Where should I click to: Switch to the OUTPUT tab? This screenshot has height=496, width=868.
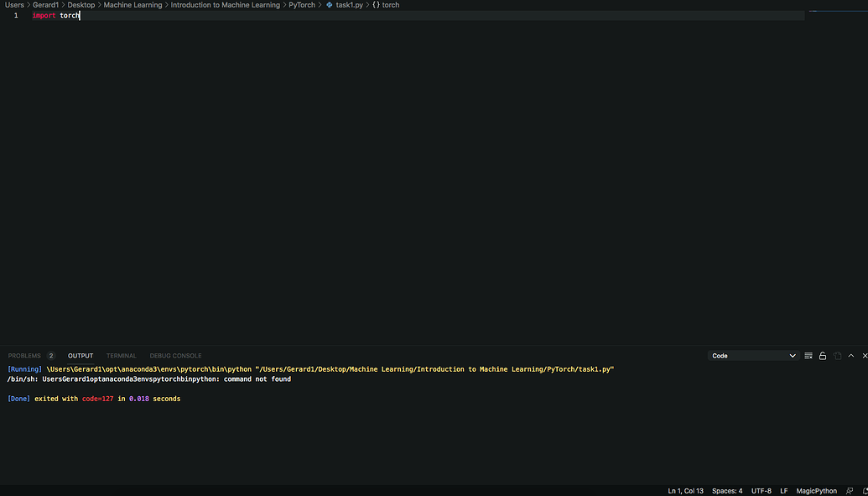click(81, 356)
